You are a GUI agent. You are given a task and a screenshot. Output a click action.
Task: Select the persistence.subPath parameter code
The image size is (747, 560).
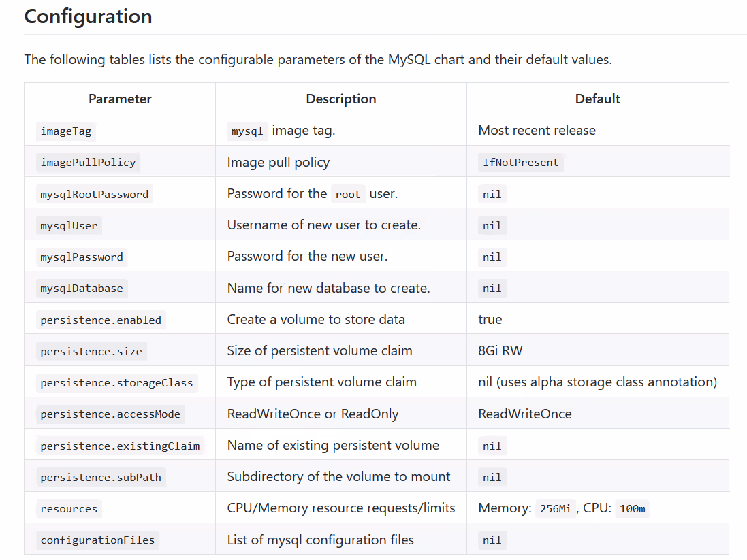coord(101,478)
